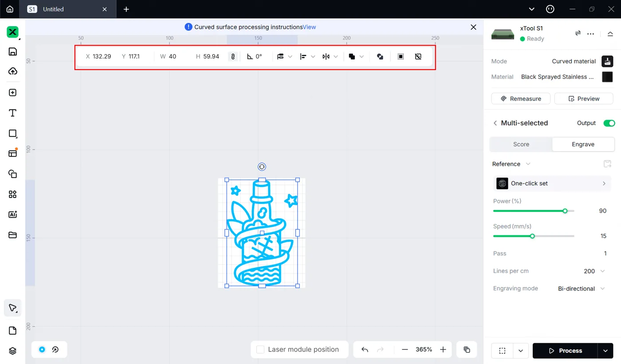Expand the flip/mirror dropdown arrow
The height and width of the screenshot is (364, 621).
[x=336, y=57]
